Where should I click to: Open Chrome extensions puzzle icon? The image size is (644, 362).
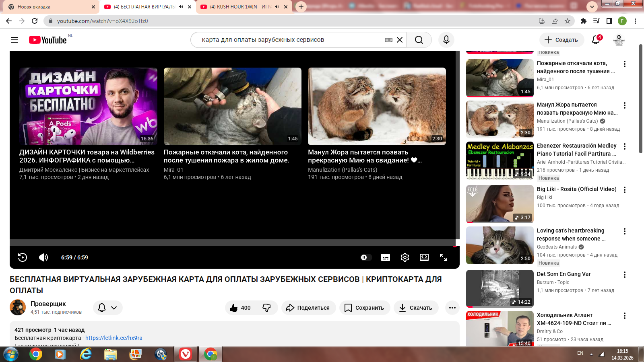(584, 21)
